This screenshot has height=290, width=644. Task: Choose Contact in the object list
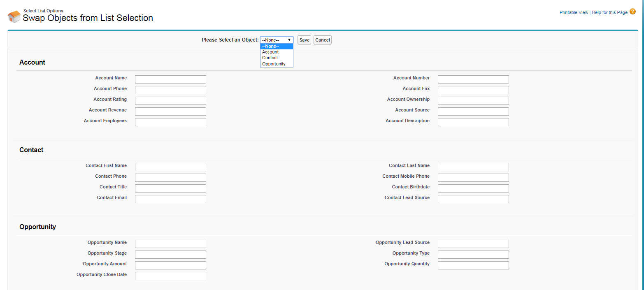[277, 58]
